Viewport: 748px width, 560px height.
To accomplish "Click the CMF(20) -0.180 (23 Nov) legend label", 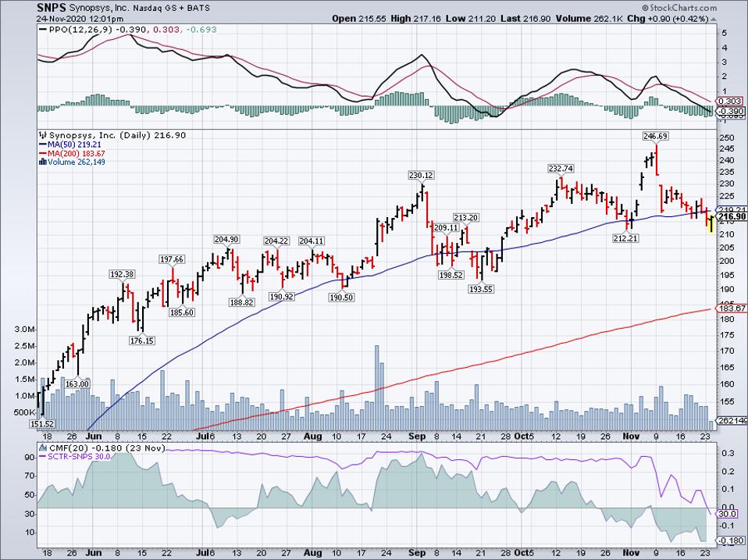I will tap(106, 448).
